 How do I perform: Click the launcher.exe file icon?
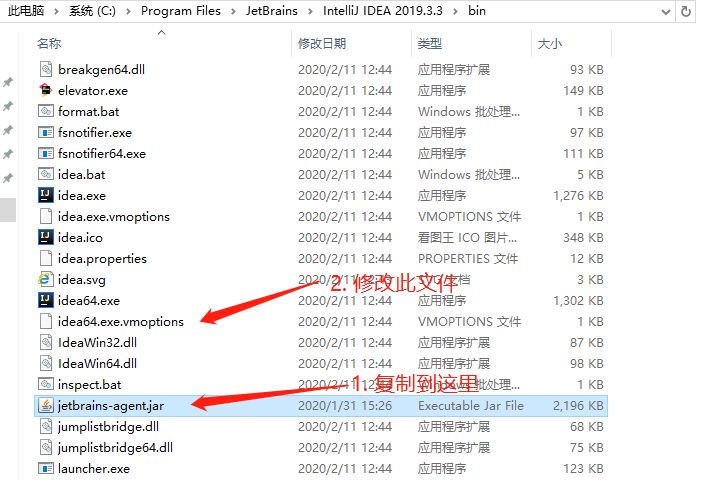pyautogui.click(x=46, y=468)
